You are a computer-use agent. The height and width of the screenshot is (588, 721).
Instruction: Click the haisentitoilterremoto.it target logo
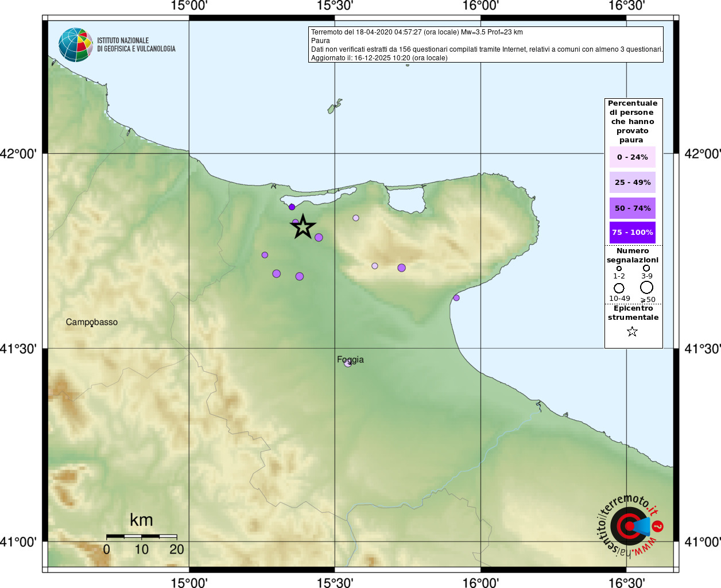click(x=630, y=526)
